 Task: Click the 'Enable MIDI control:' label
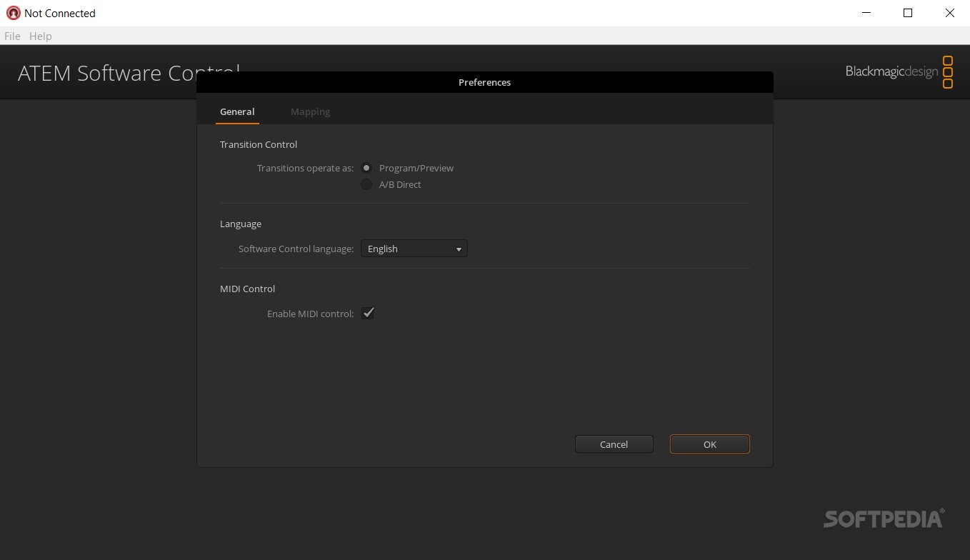click(x=310, y=314)
